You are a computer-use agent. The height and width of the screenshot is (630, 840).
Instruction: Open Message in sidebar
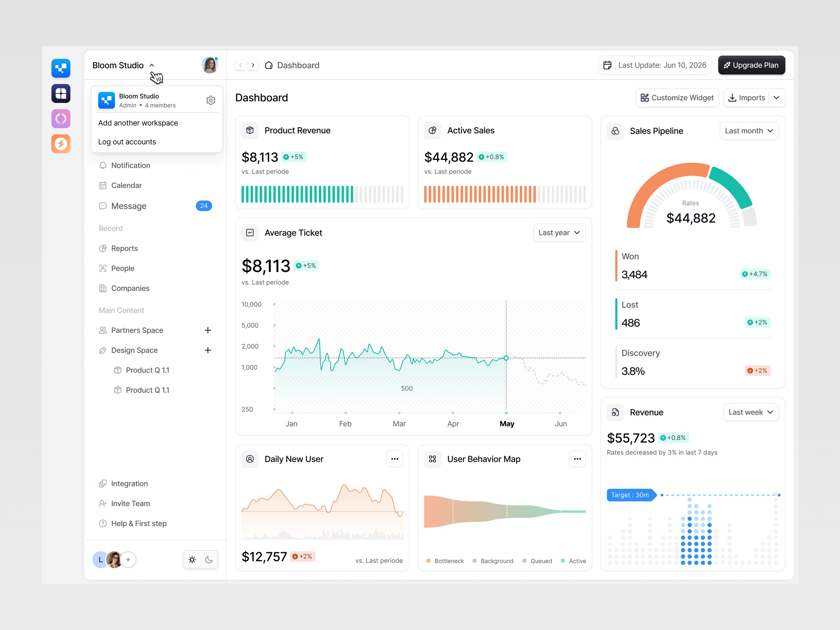(156, 206)
